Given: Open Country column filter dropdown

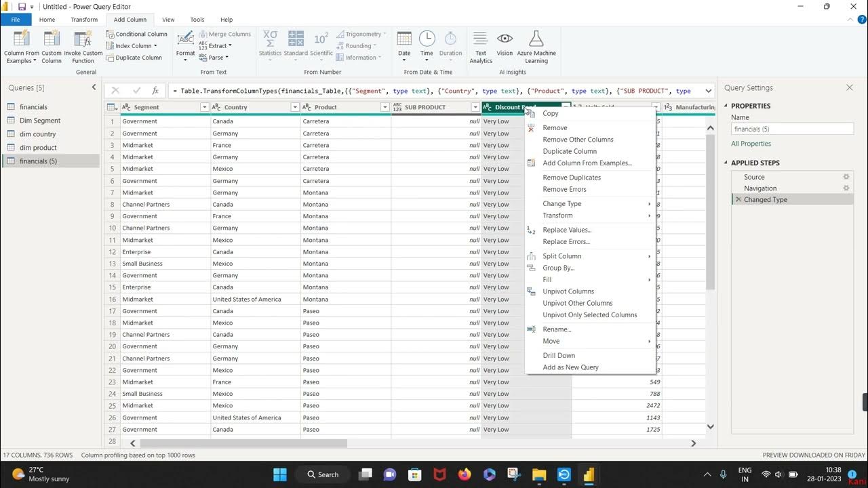Looking at the screenshot, I should [294, 107].
